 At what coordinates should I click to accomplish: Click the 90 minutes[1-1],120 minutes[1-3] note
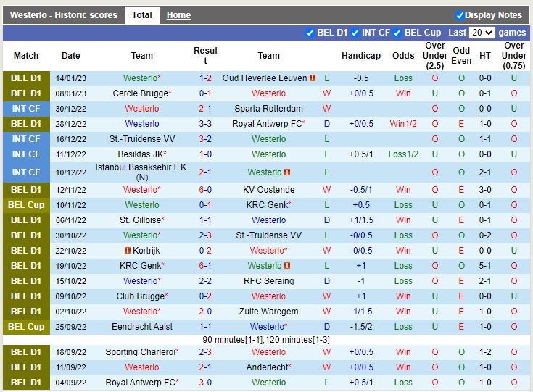[x=266, y=340]
